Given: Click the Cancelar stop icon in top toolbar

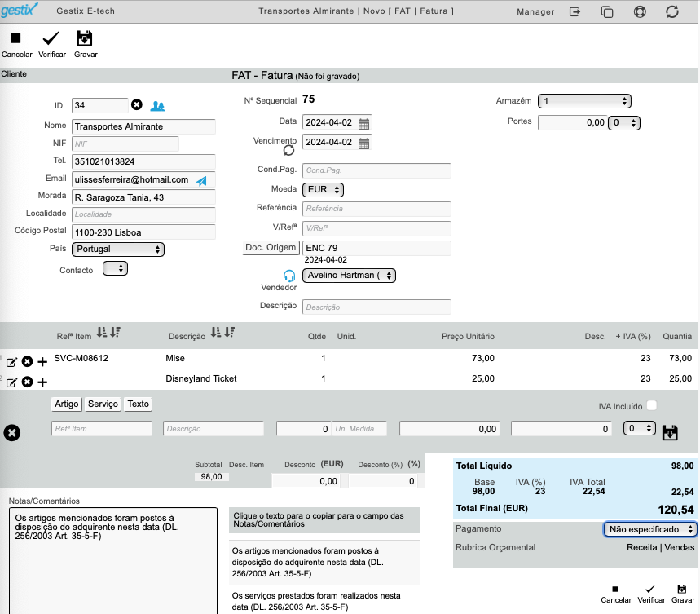Looking at the screenshot, I should (15, 38).
